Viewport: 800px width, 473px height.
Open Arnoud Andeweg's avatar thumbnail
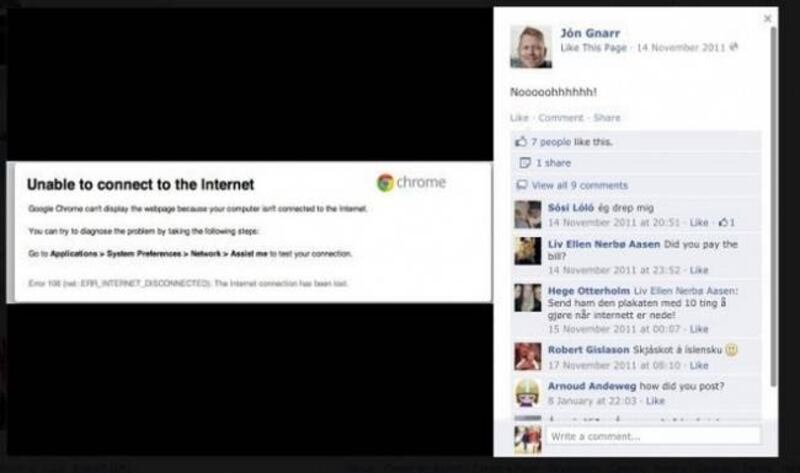pos(528,392)
